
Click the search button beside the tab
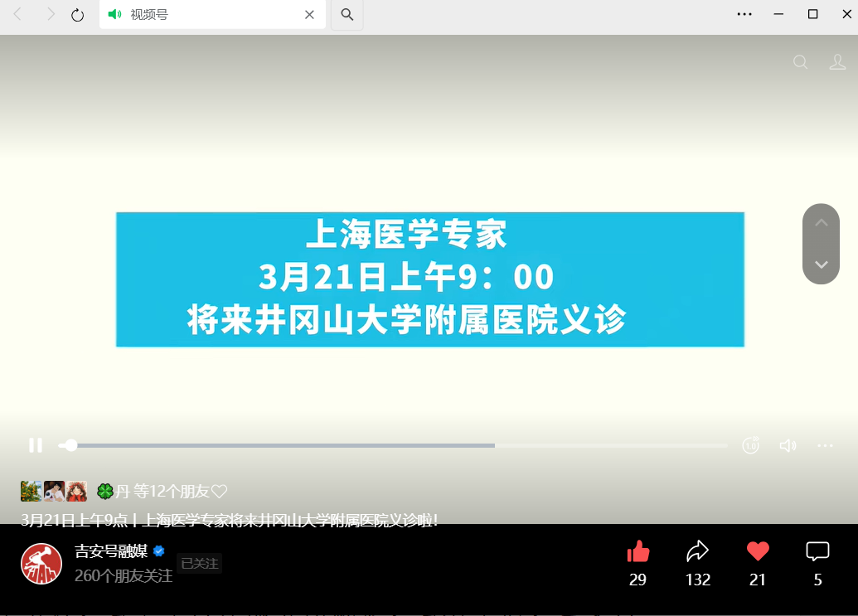[x=347, y=15]
